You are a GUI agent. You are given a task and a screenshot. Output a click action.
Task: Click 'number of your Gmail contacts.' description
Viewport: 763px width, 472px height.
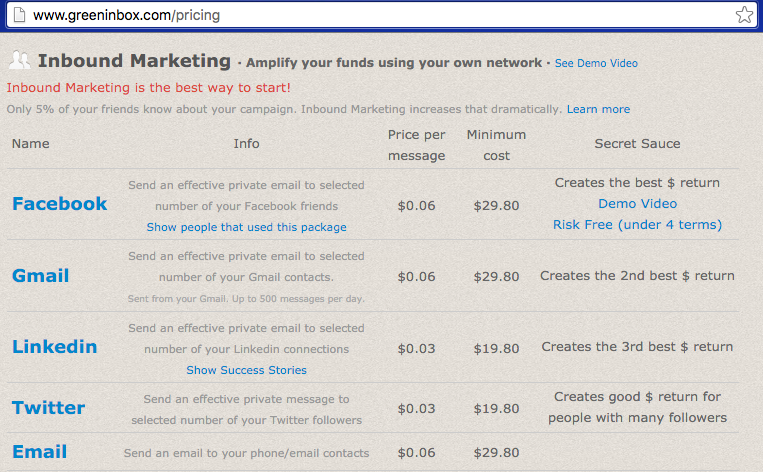246,277
